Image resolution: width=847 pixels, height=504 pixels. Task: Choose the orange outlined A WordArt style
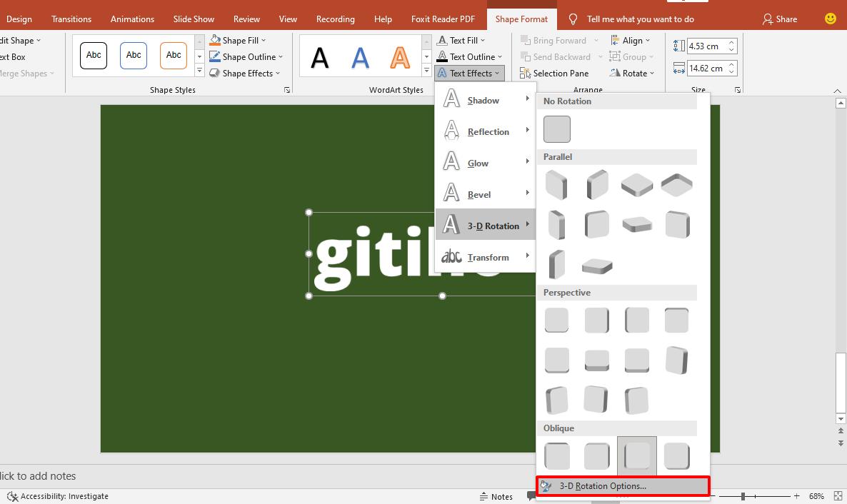400,57
